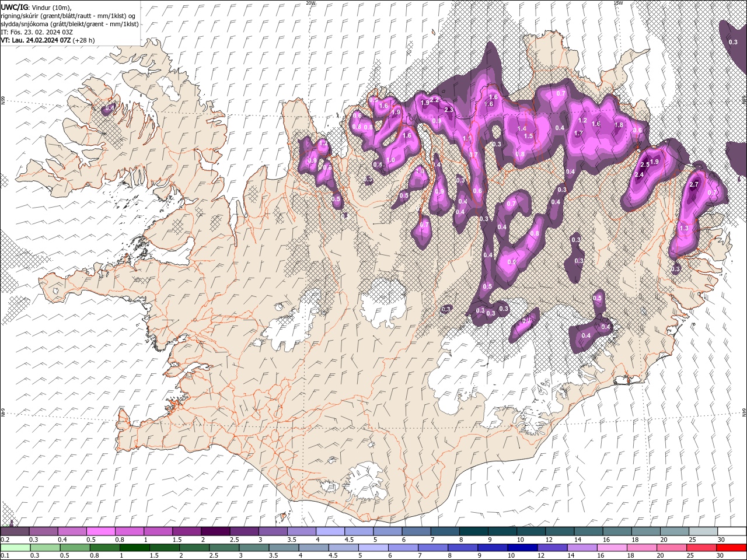Viewport: 747px width, 560px height.
Task: Click the 1.4 snowfall value on the map
Action: click(522, 128)
